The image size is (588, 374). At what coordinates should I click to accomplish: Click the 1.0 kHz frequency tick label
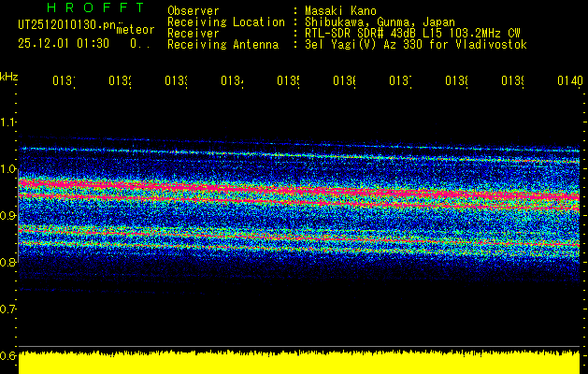pyautogui.click(x=8, y=169)
